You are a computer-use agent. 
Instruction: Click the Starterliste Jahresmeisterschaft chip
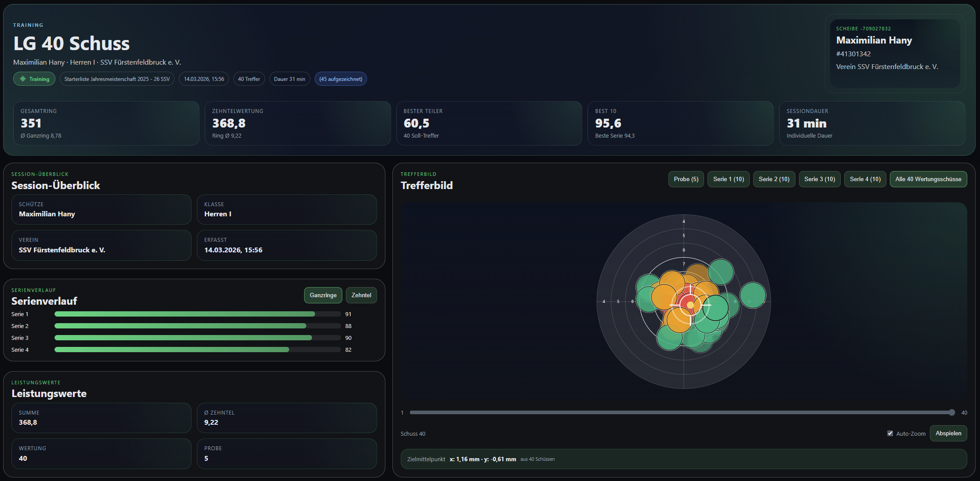click(117, 79)
